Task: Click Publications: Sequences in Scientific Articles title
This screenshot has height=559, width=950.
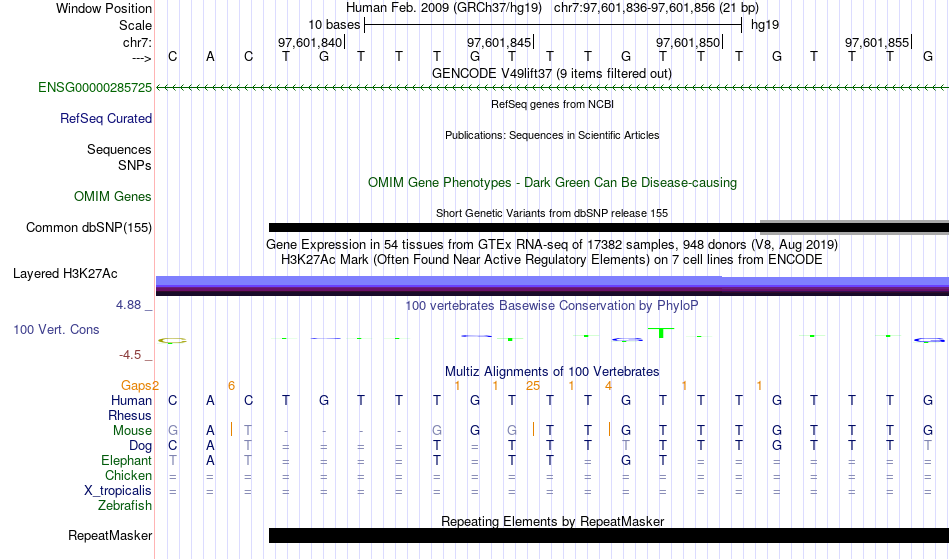Action: click(552, 135)
